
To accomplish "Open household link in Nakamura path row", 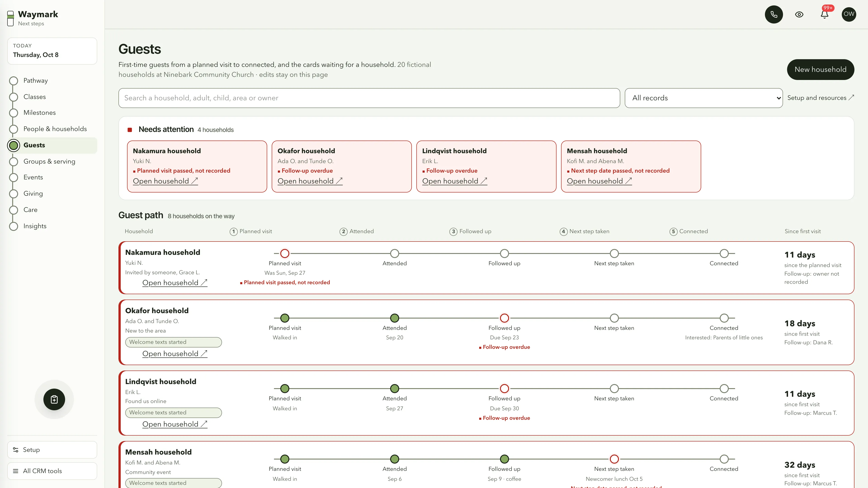I will coord(175,283).
